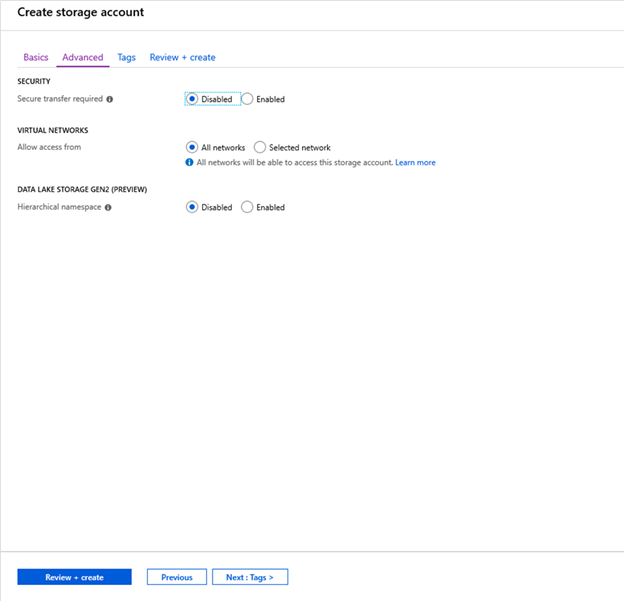Screen dimensions: 624x601
Task: Go back with Previous button
Action: click(177, 577)
